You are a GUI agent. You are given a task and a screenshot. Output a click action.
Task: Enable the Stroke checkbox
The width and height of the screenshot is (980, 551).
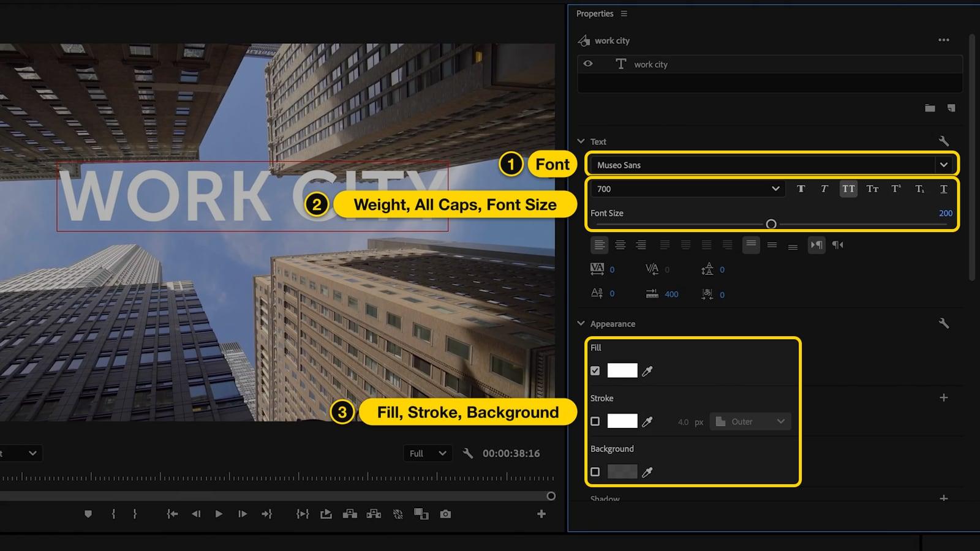[595, 421]
